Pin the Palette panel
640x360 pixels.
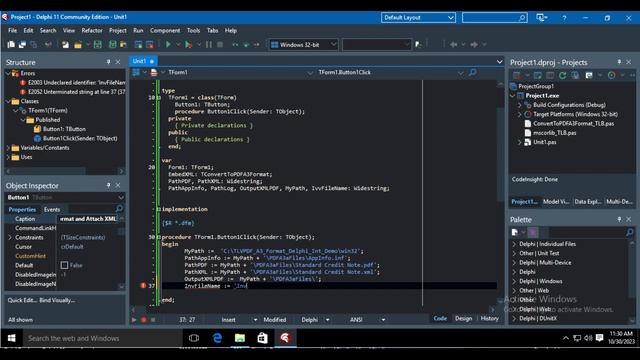(x=619, y=220)
